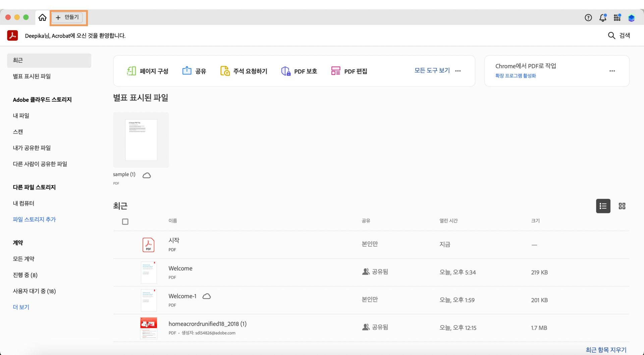
Task: Open the Welcome file thumbnail
Action: [149, 272]
